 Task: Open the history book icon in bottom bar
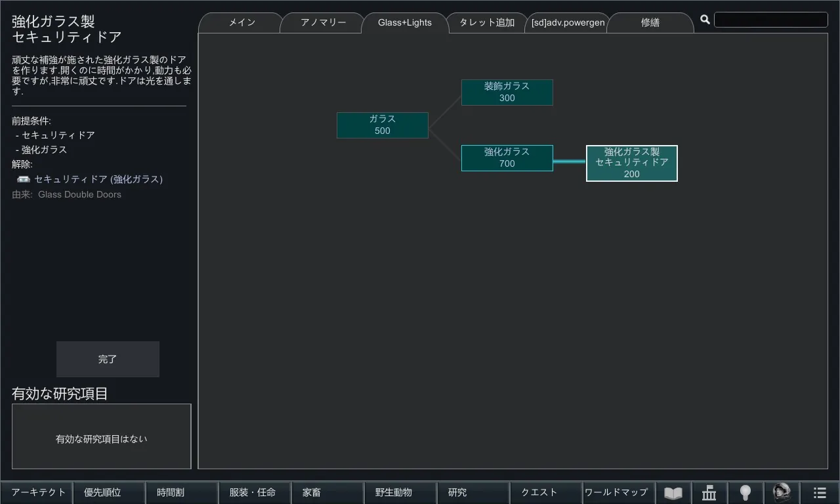point(673,493)
